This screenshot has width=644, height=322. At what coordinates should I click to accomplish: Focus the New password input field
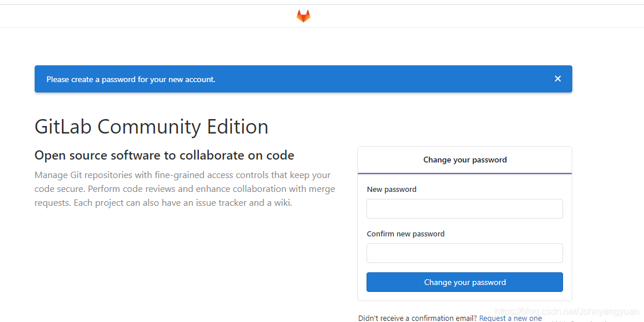click(465, 209)
